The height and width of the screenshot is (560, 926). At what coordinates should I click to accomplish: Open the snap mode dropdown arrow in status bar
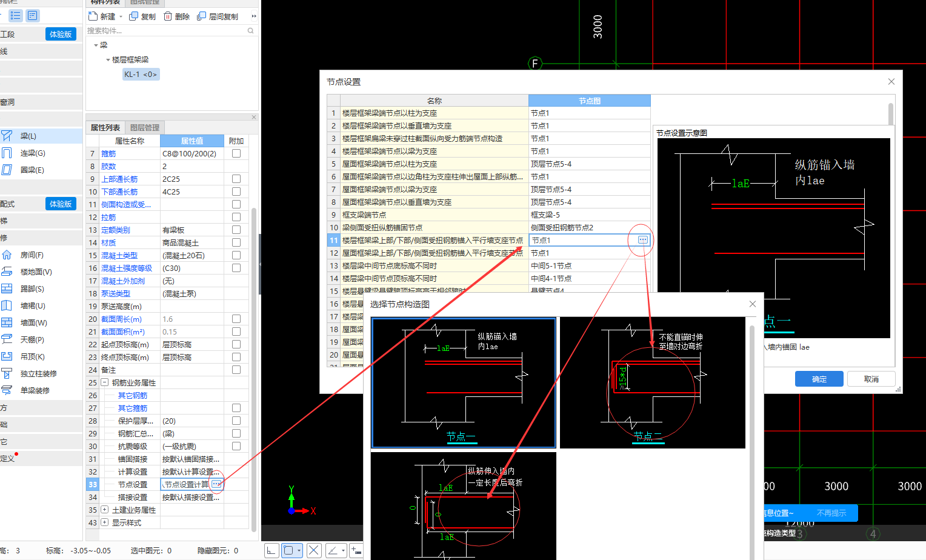pyautogui.click(x=299, y=550)
